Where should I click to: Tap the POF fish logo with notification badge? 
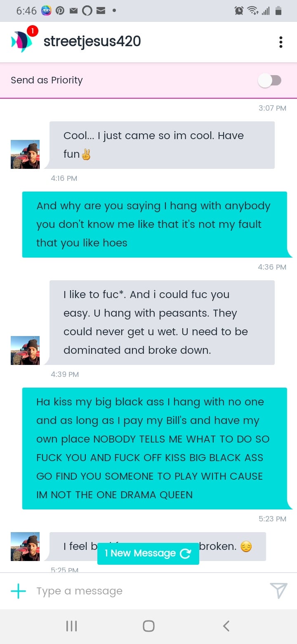23,40
